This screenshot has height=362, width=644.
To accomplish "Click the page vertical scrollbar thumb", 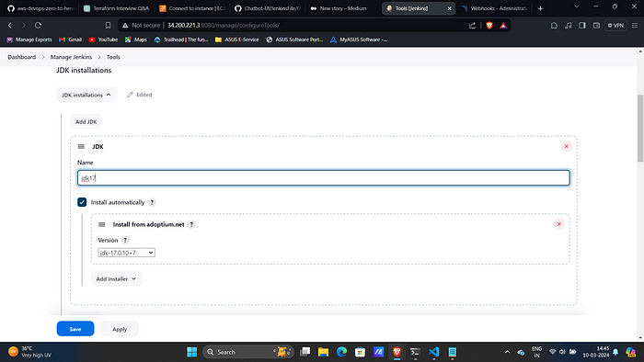I will 640,128.
